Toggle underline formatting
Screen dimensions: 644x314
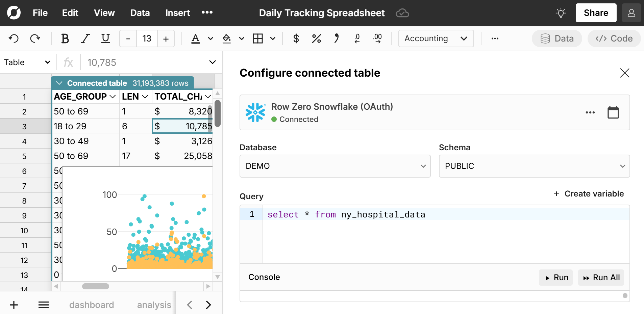coord(105,38)
